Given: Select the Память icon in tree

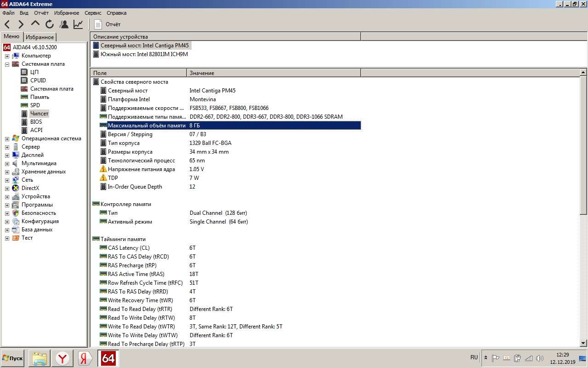Looking at the screenshot, I should point(24,97).
